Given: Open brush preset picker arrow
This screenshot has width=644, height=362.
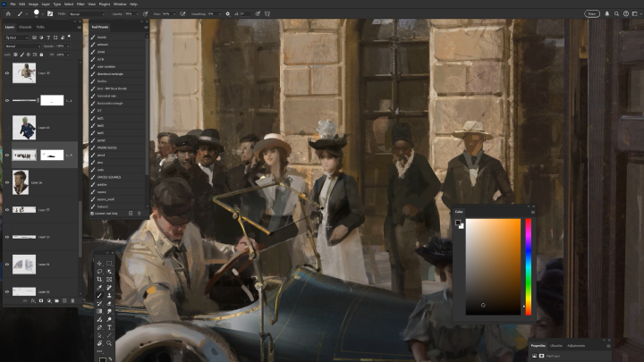Looking at the screenshot, I should [42, 14].
